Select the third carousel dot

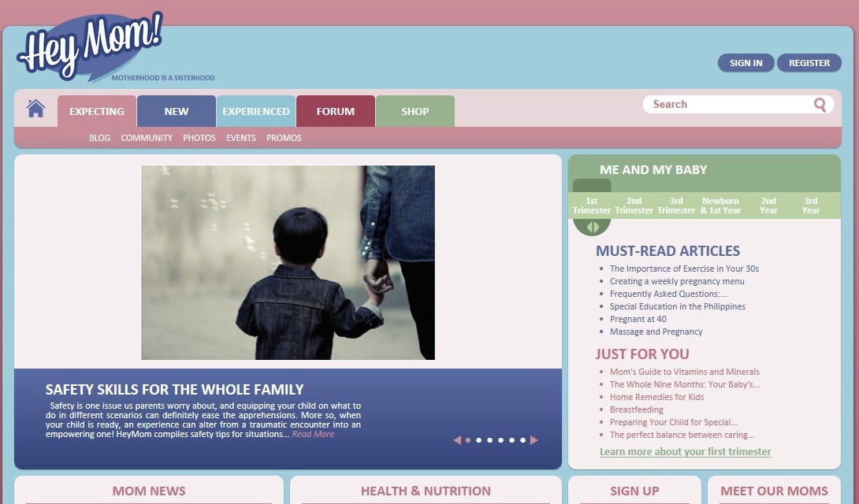[489, 440]
